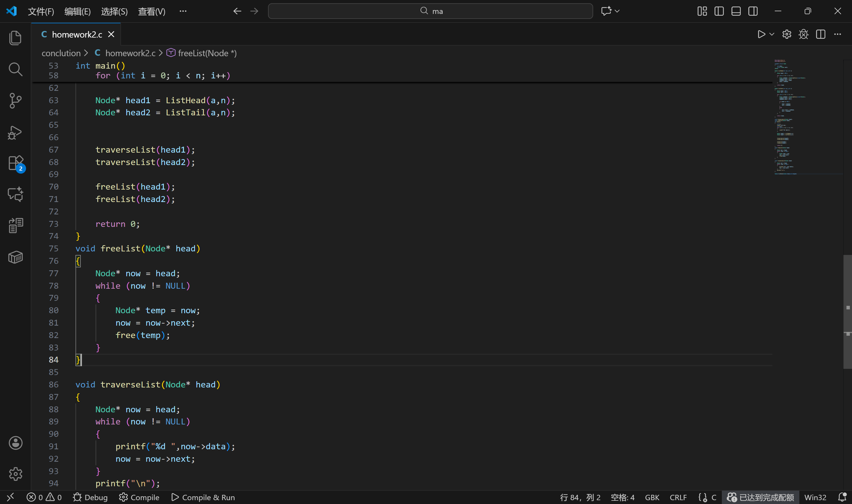Image resolution: width=852 pixels, height=504 pixels.
Task: Open the Search view icon
Action: click(15, 69)
